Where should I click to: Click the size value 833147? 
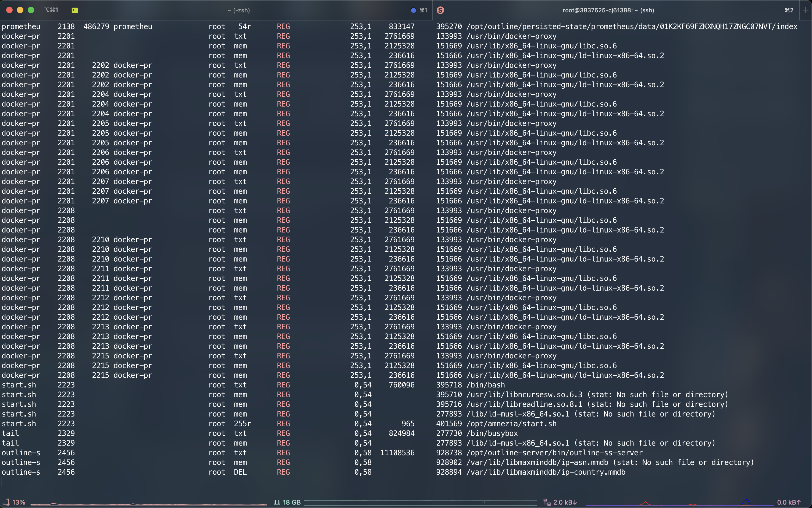coord(402,27)
